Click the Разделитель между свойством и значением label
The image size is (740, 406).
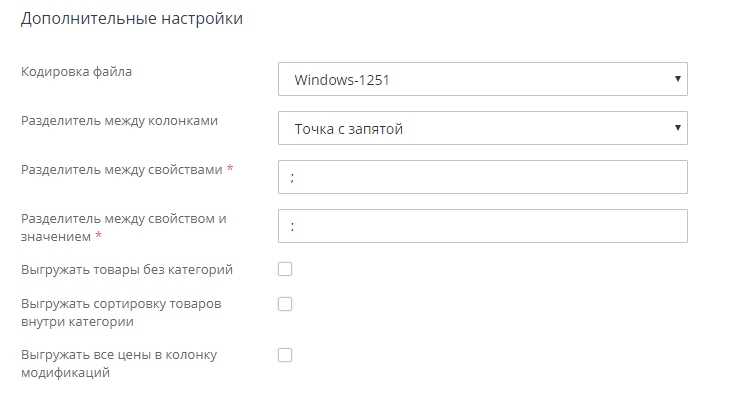(124, 219)
